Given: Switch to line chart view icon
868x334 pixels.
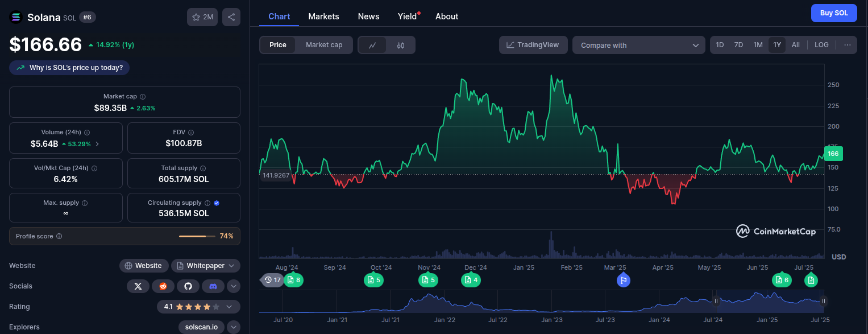Looking at the screenshot, I should click(x=373, y=46).
